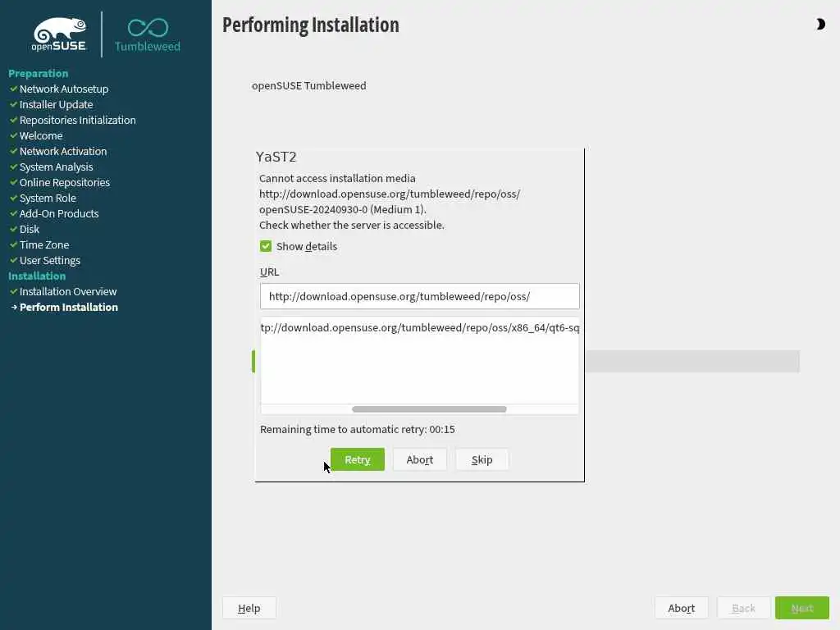Click checkmark icon beside Disk

pyautogui.click(x=14, y=229)
